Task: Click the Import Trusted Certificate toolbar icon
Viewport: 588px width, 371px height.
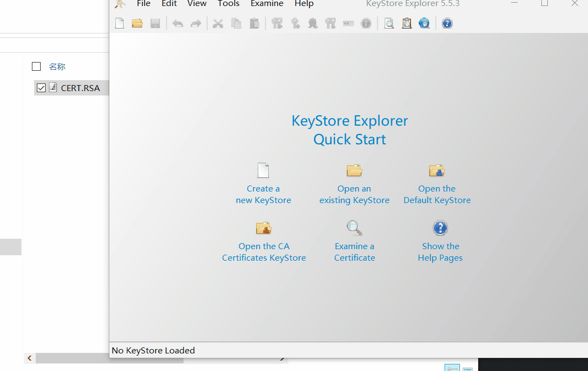Action: 313,24
